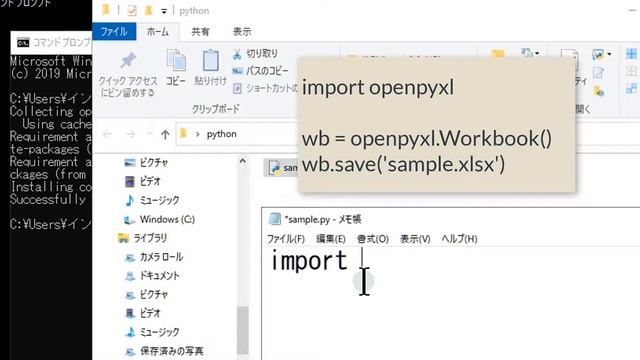Click the Copy icon in the ribbon
Image resolution: width=640 pixels, height=360 pixels.
176,60
